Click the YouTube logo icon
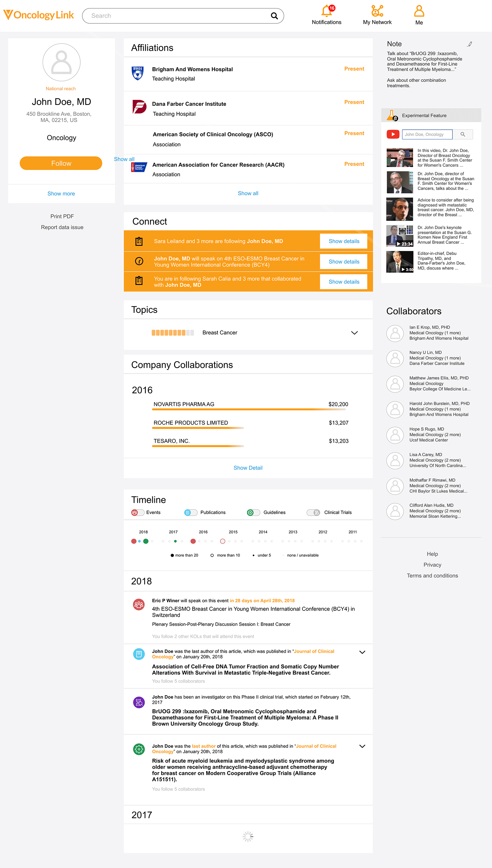The image size is (492, 868). (x=393, y=134)
